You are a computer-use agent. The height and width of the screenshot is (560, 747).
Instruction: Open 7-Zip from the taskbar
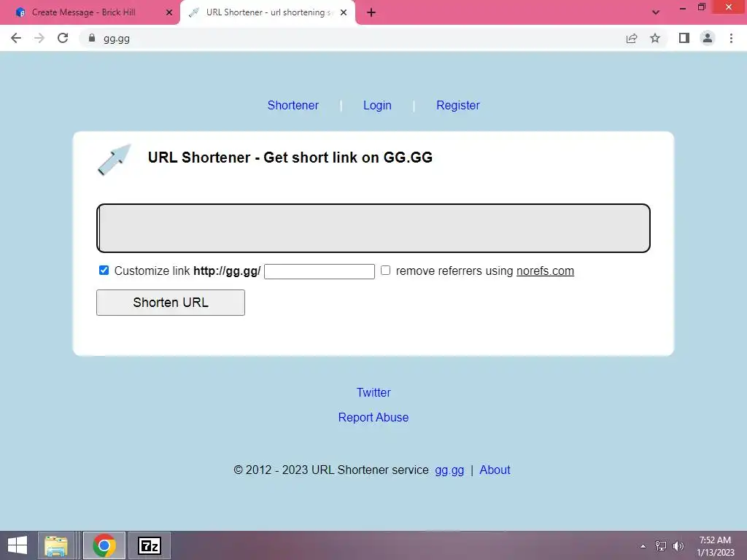pos(149,545)
